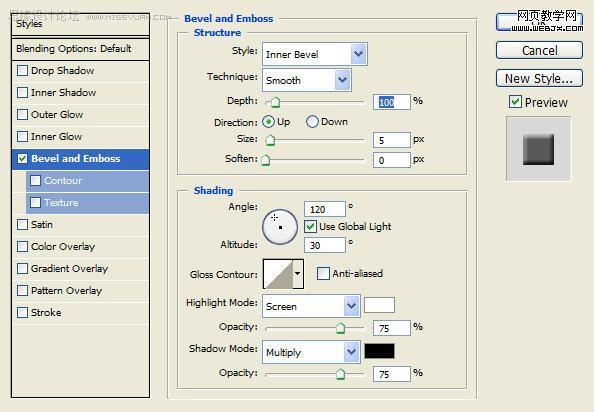This screenshot has height=412, width=594.
Task: Expand the Gloss Contour picker arrow
Action: (298, 274)
